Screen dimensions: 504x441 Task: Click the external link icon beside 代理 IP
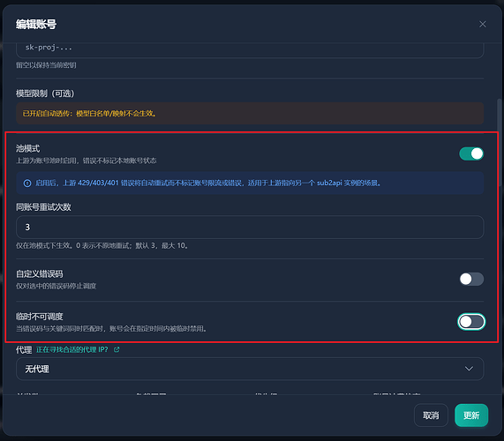coord(117,349)
